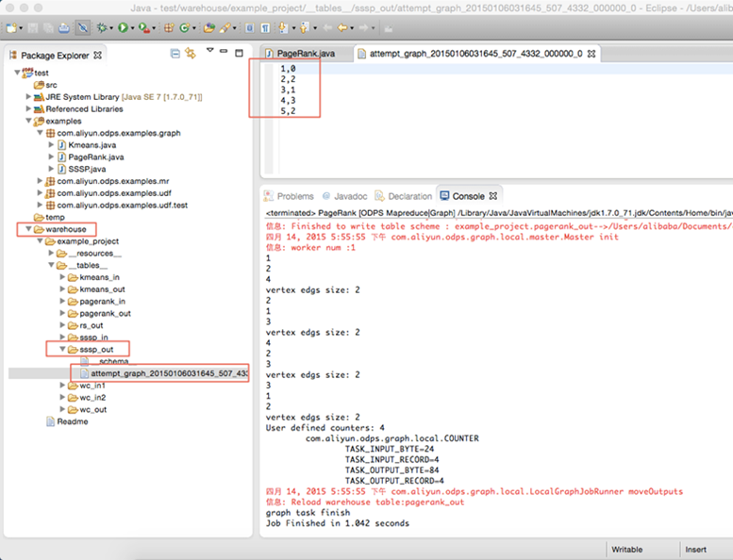Click the green Run button in toolbar

[123, 28]
